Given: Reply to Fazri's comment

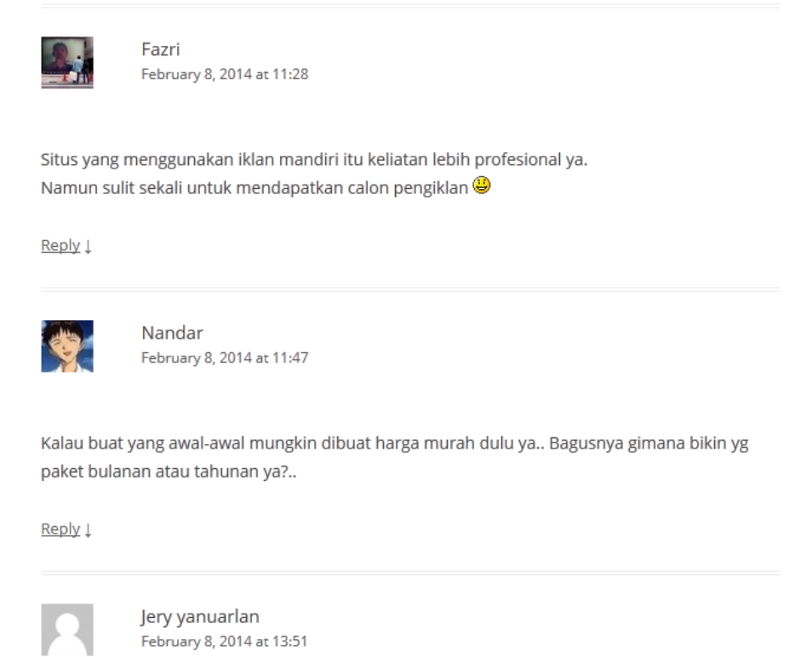Looking at the screenshot, I should point(60,245).
